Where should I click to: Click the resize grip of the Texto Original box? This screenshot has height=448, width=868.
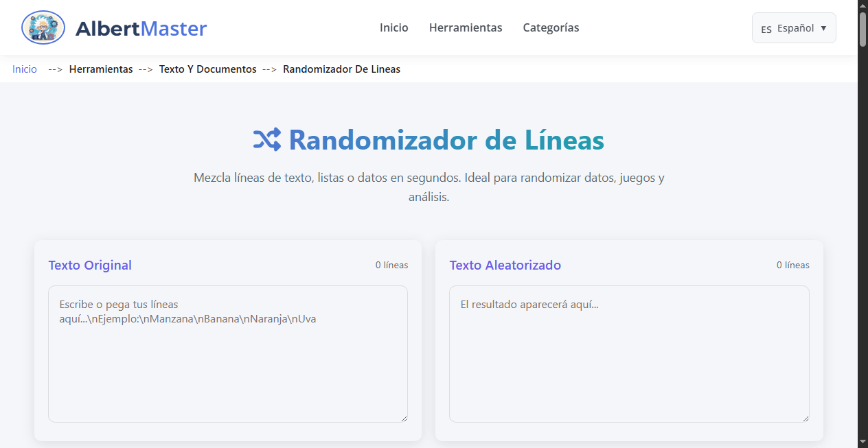click(x=404, y=417)
